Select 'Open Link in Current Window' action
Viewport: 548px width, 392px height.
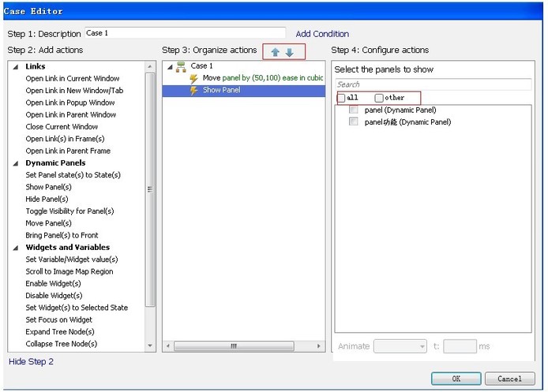(73, 79)
